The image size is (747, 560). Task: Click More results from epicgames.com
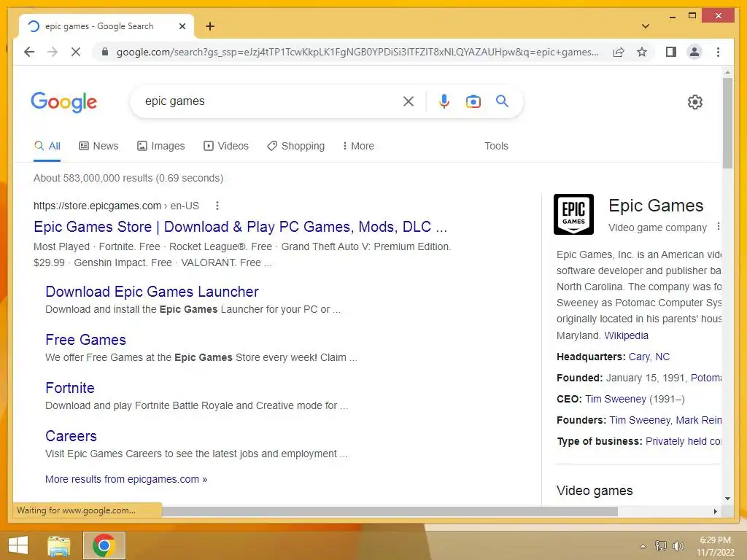click(126, 479)
